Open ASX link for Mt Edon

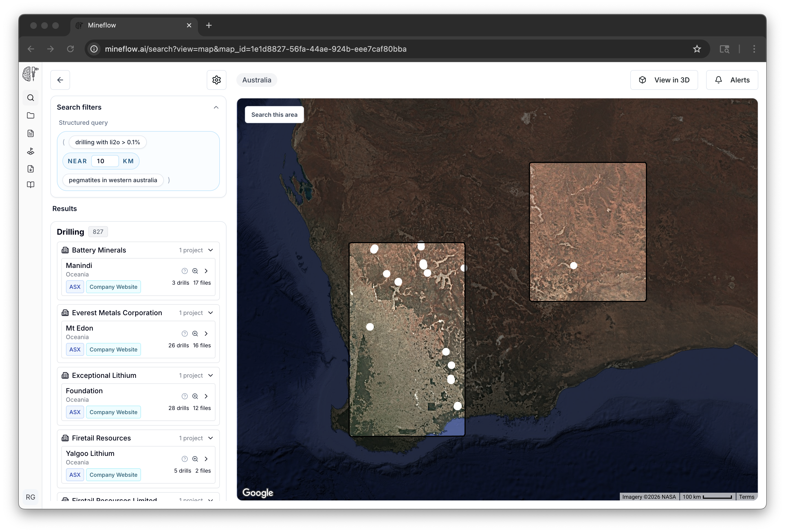pos(75,350)
